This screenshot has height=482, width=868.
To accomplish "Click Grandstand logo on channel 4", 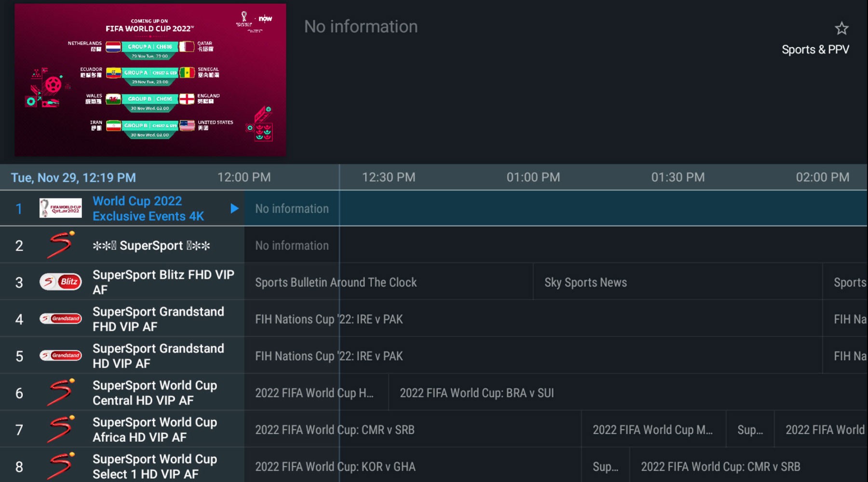I will coord(60,319).
